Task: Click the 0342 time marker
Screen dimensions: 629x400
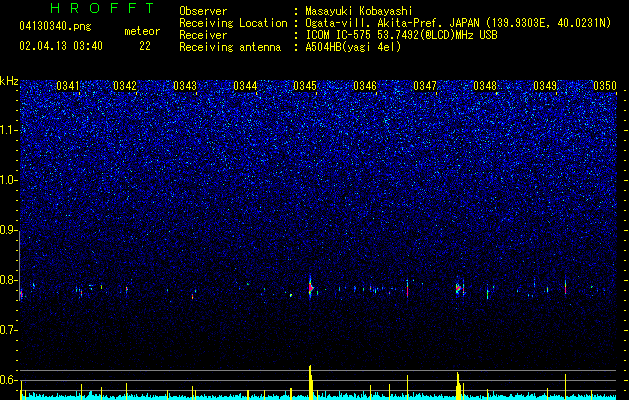Action: (125, 86)
